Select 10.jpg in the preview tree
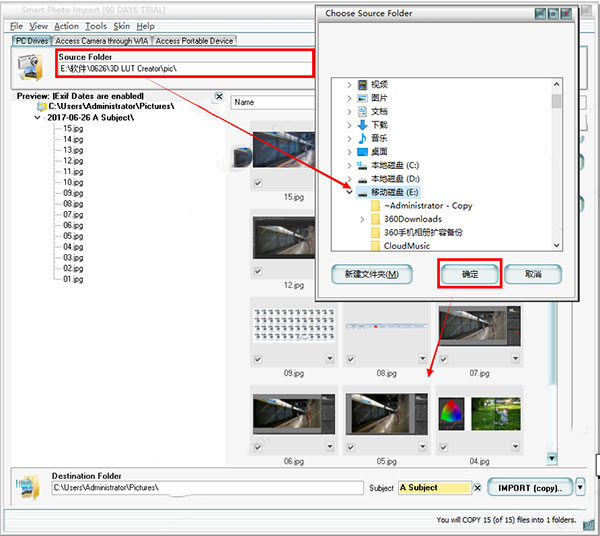This screenshot has height=536, width=600. coord(73,182)
